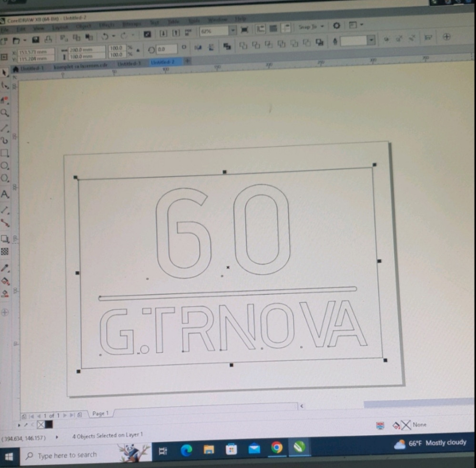Select the Shape tool
Image resolution: width=476 pixels, height=468 pixels.
(x=5, y=86)
